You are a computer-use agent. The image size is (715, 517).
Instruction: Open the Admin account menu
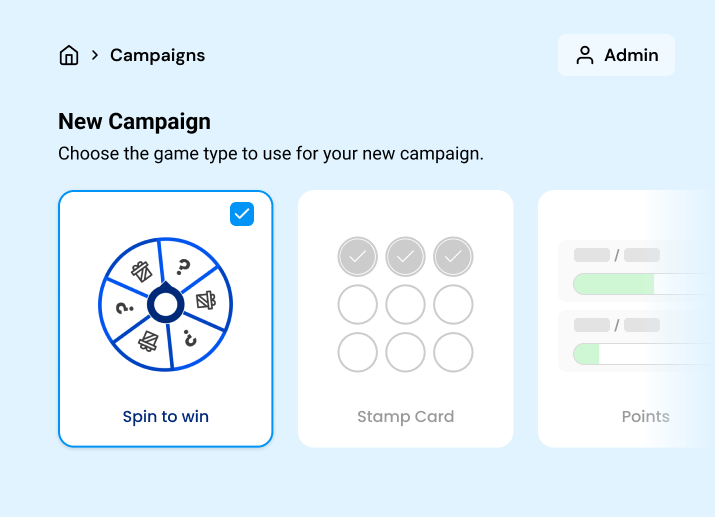(616, 55)
